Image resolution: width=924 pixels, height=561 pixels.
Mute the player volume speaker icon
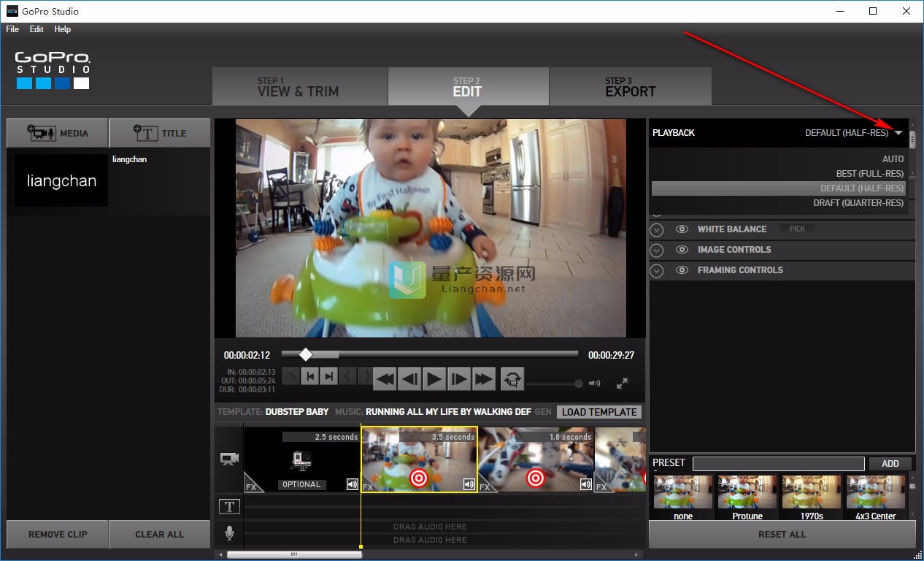click(595, 383)
